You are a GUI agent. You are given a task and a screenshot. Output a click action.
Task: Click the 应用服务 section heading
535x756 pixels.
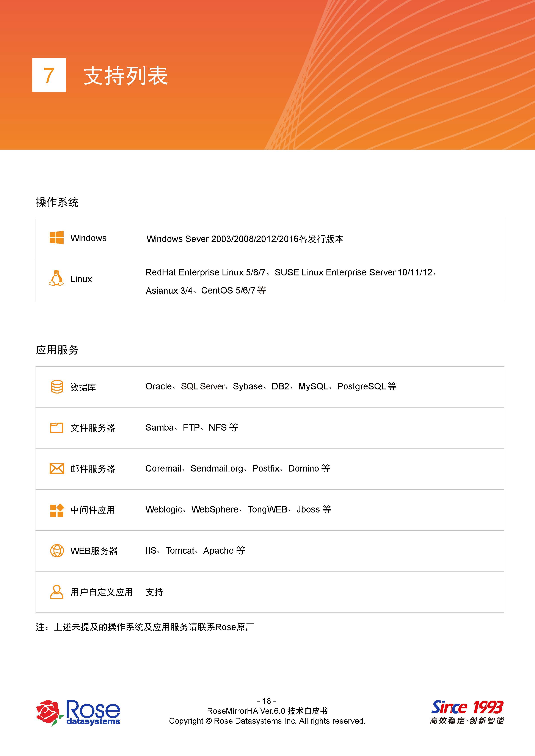(x=57, y=350)
